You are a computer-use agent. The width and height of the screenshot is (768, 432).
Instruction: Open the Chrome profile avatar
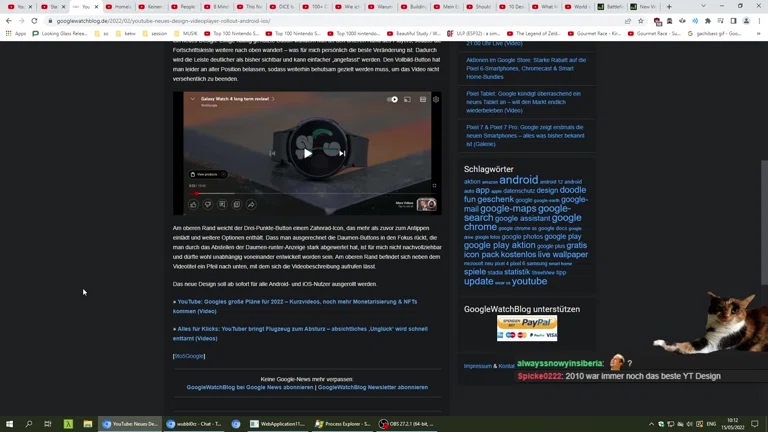point(746,21)
